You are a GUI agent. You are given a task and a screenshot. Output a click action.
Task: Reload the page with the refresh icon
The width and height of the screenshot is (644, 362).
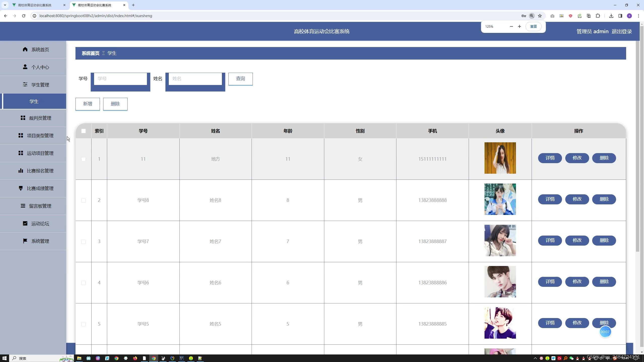tap(24, 16)
